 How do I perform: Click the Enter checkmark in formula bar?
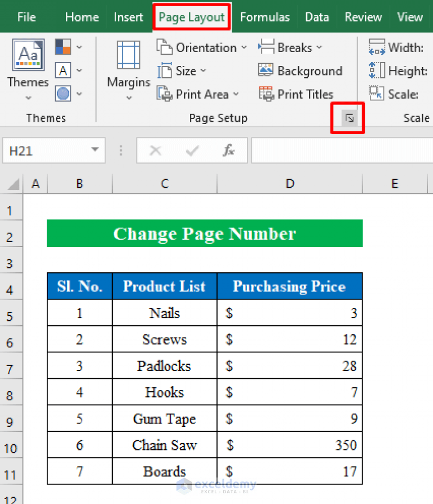pyautogui.click(x=192, y=151)
